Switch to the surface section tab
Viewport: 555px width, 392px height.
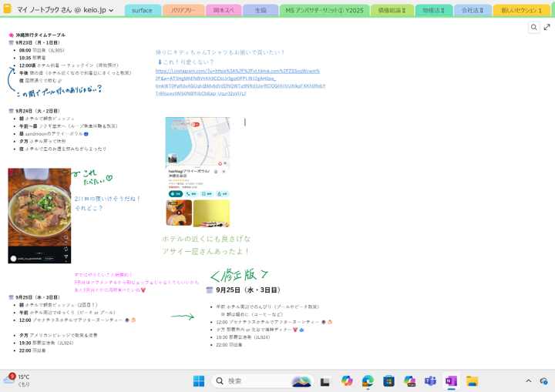pos(143,11)
